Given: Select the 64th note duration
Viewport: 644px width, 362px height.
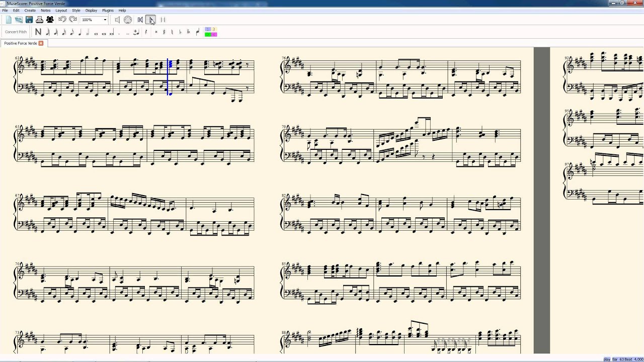Looking at the screenshot, I should (48, 32).
